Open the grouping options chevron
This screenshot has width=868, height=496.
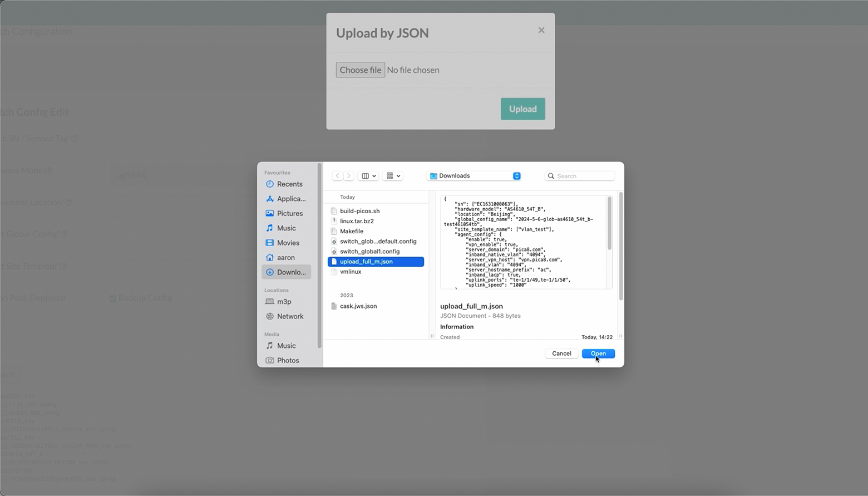click(398, 175)
